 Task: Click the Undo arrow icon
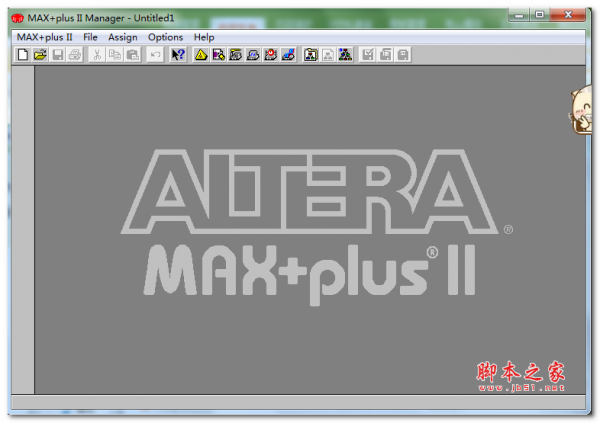(x=155, y=55)
